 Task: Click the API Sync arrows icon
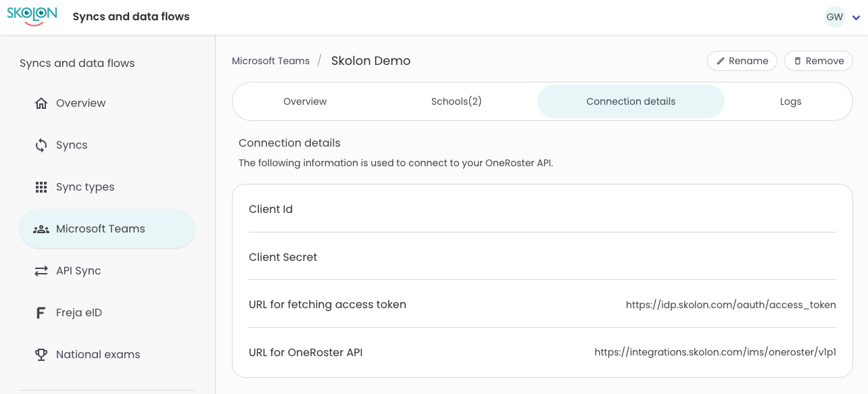41,271
